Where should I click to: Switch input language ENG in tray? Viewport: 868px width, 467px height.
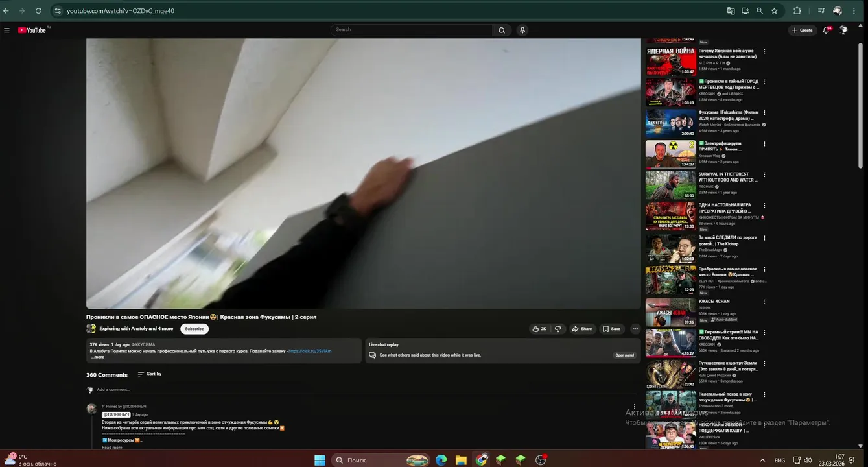point(780,461)
